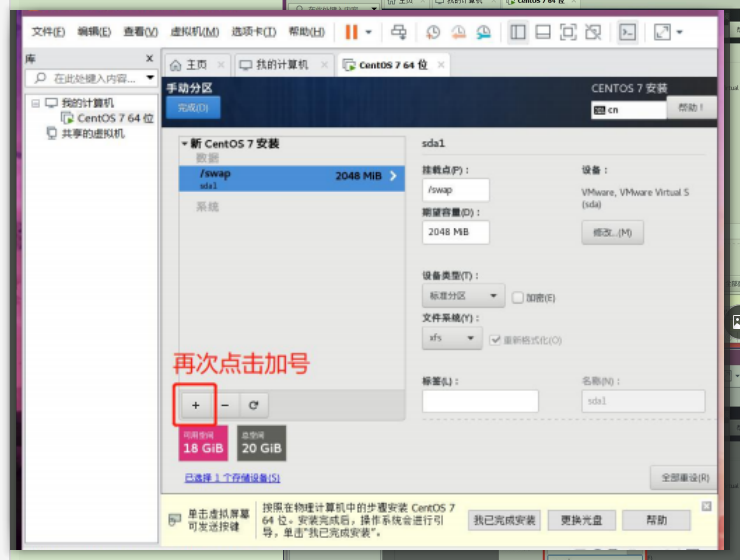The image size is (740, 560).
Task: Open the 文件系统 xfs dropdown
Action: click(452, 338)
